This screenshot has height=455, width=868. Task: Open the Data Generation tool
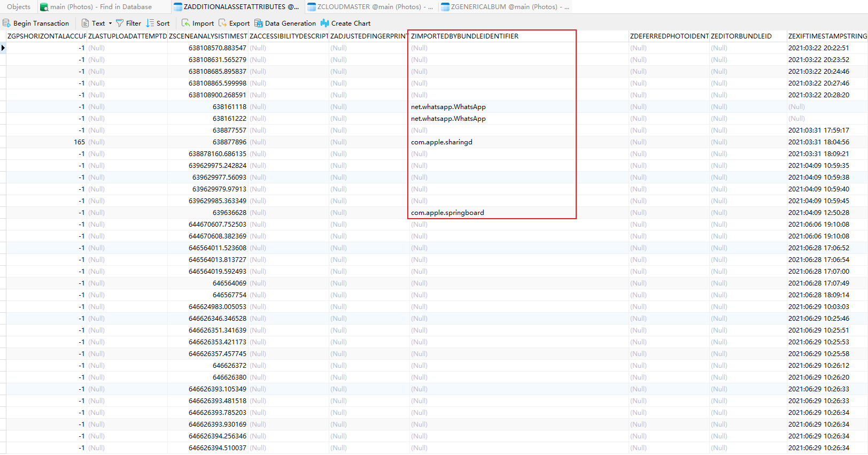pyautogui.click(x=259, y=23)
